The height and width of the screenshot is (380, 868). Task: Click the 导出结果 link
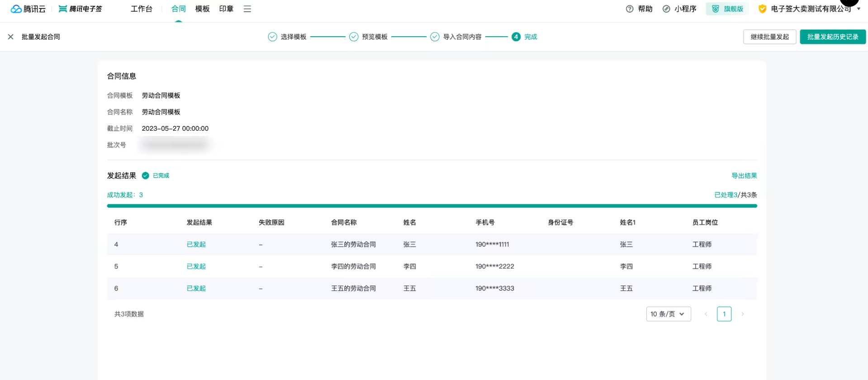[744, 176]
